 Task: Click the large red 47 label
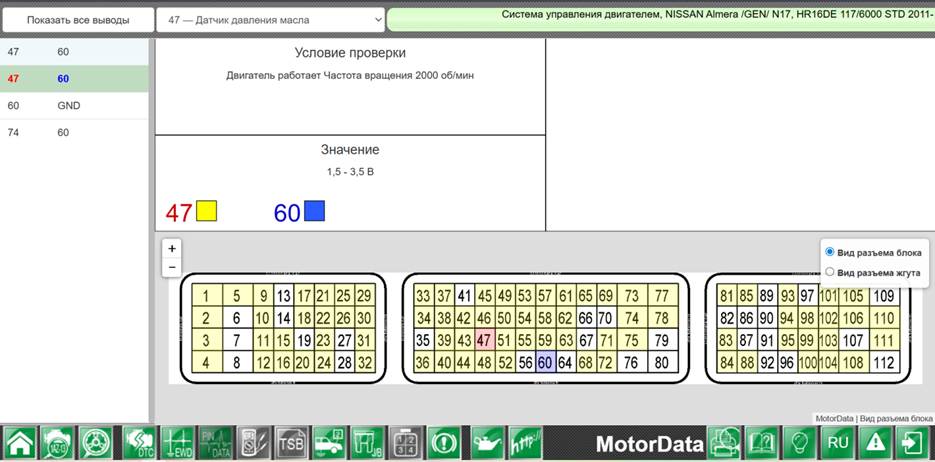[x=178, y=213]
